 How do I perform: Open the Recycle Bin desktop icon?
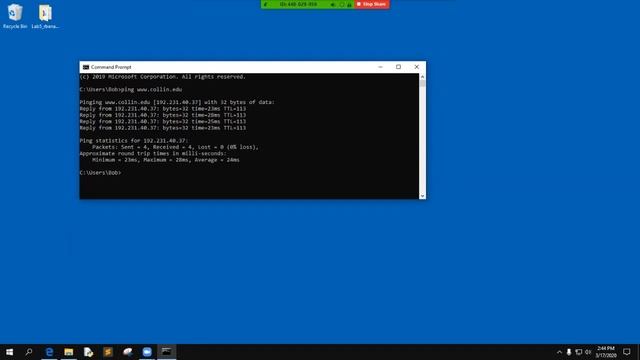tap(15, 16)
